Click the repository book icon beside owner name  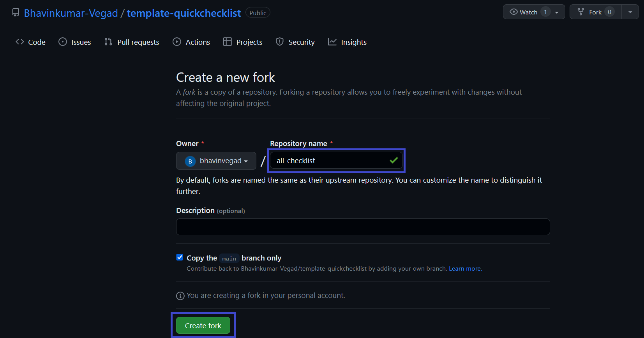point(16,12)
